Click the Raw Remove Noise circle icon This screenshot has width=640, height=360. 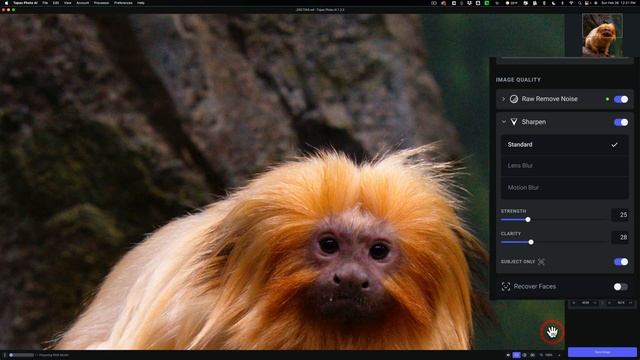514,99
